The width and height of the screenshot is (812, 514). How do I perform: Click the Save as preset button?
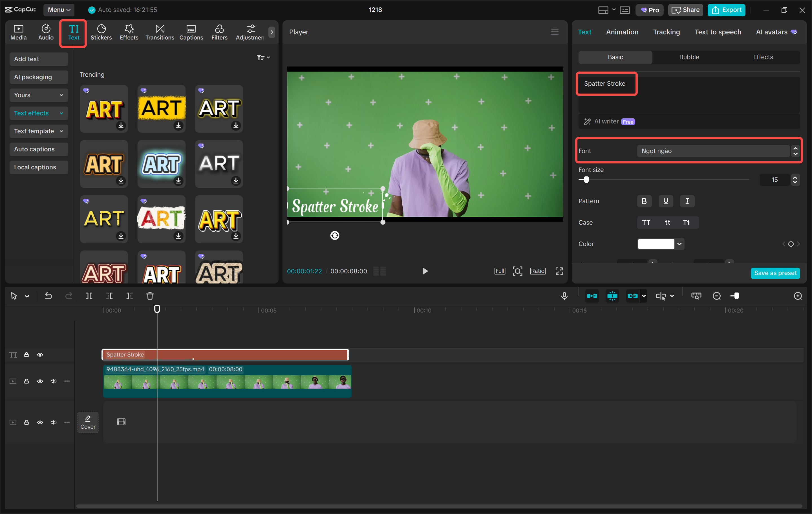775,273
